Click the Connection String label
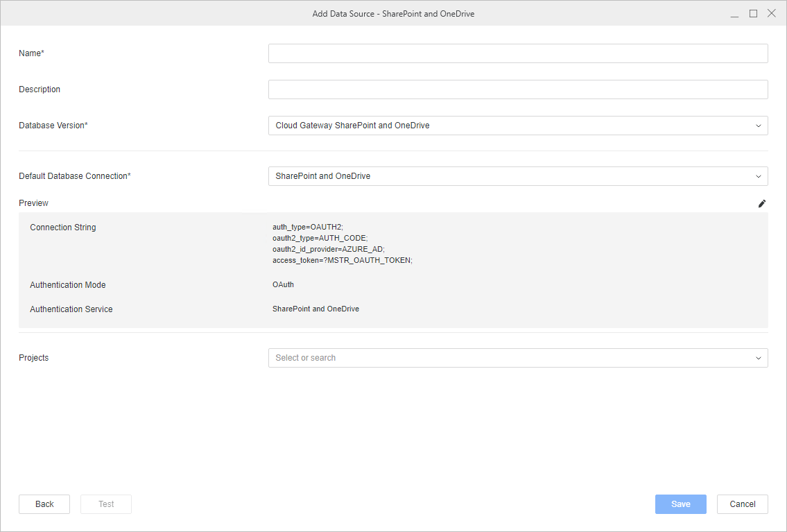 (63, 228)
